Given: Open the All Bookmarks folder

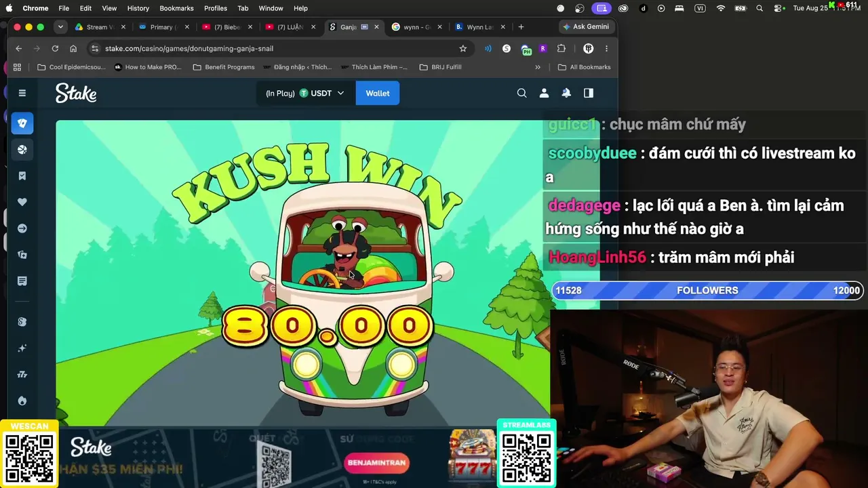Looking at the screenshot, I should click(x=584, y=67).
